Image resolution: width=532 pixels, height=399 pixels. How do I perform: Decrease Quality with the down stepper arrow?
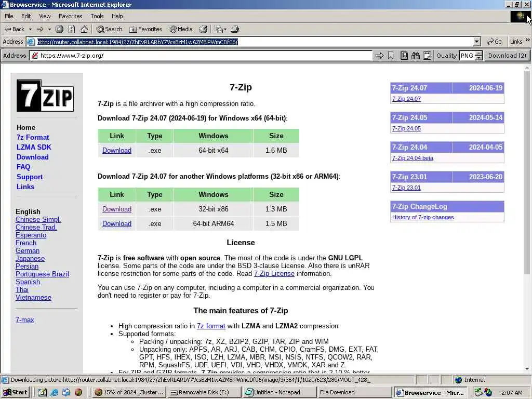[478, 58]
